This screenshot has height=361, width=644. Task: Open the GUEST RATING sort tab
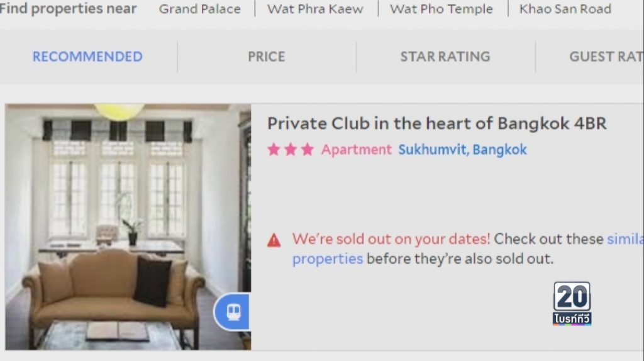[606, 57]
